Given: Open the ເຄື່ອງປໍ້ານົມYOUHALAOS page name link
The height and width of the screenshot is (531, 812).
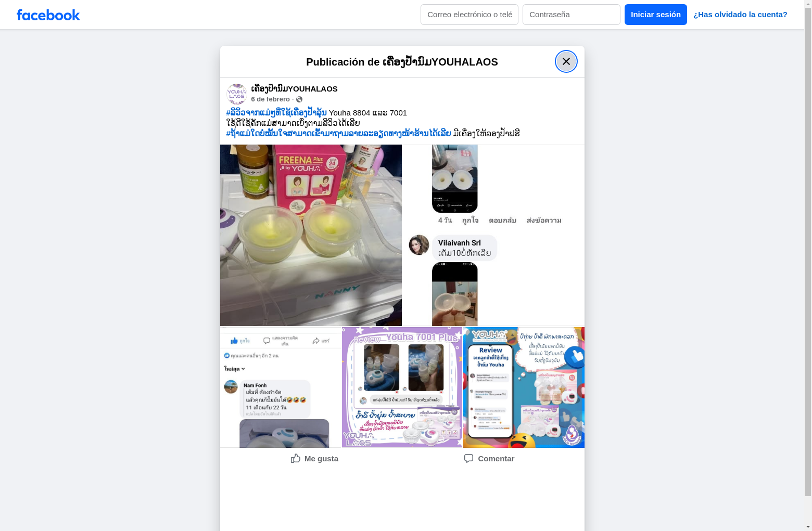Looking at the screenshot, I should [295, 89].
